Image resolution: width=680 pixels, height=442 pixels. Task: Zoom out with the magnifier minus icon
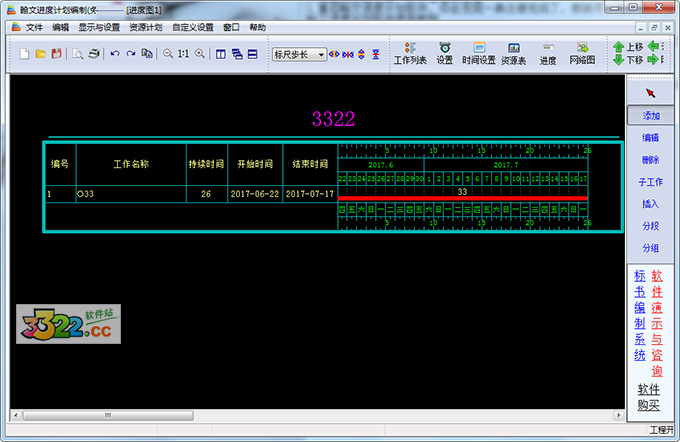(x=168, y=53)
